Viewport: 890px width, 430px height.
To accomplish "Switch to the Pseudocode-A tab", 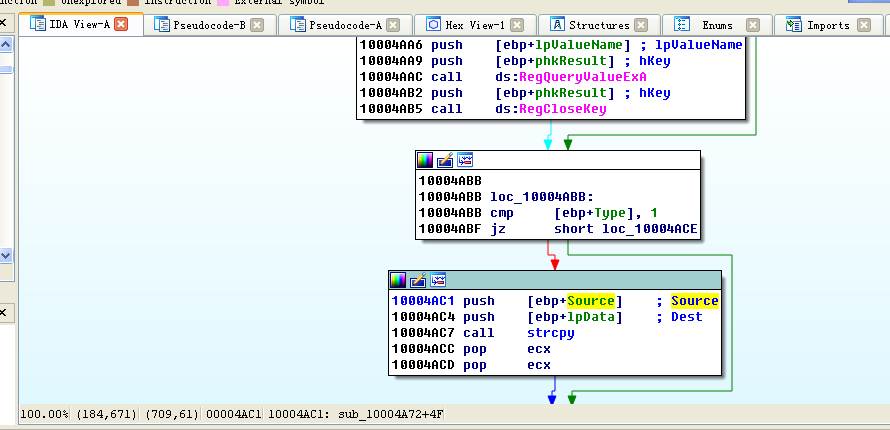I will 343,25.
